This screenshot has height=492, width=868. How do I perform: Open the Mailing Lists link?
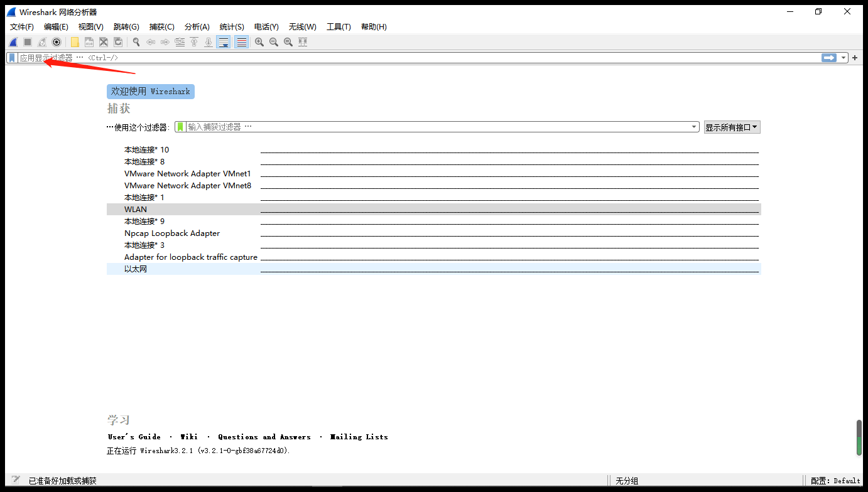(359, 437)
